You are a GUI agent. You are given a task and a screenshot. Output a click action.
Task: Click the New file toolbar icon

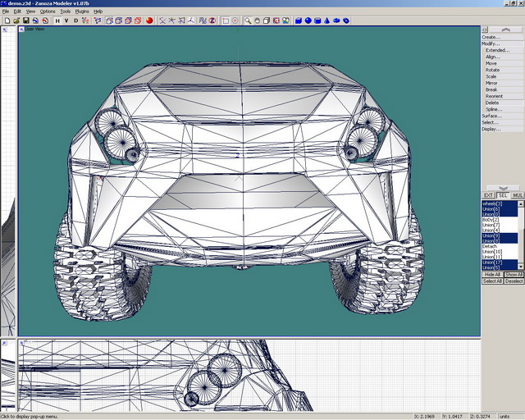(6, 21)
